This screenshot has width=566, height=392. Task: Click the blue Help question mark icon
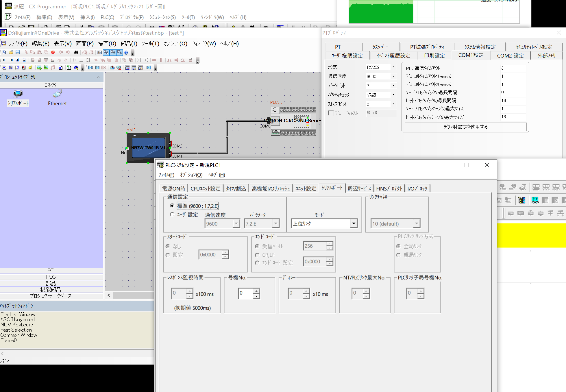pyautogui.click(x=126, y=52)
